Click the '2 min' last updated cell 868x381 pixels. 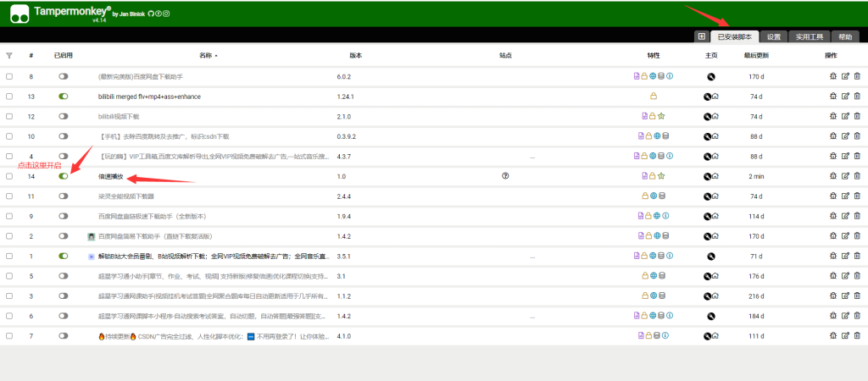755,176
